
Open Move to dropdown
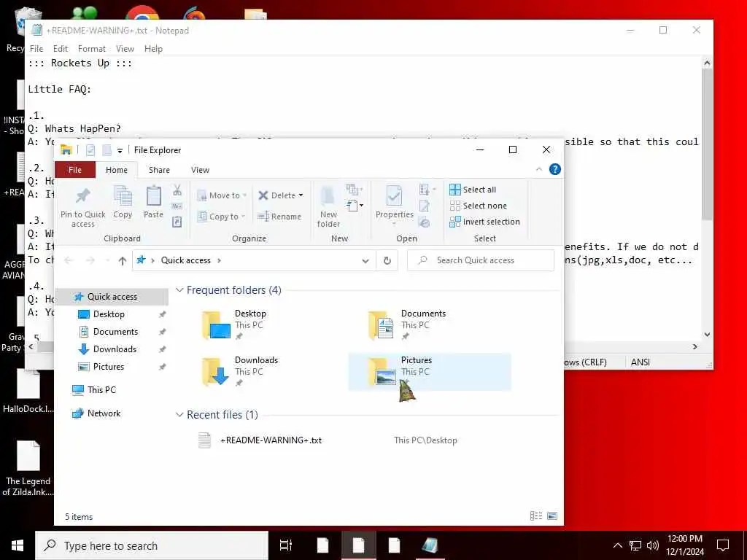(222, 195)
